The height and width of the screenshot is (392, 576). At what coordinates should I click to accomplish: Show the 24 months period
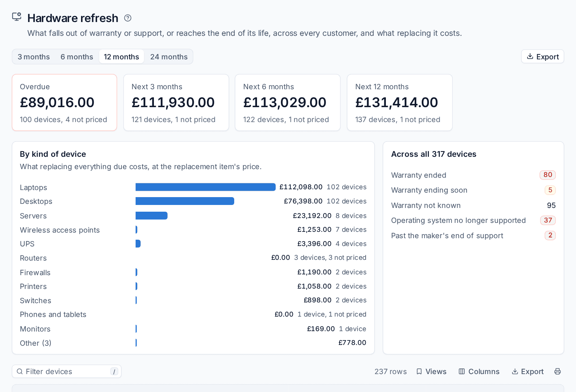(x=169, y=57)
